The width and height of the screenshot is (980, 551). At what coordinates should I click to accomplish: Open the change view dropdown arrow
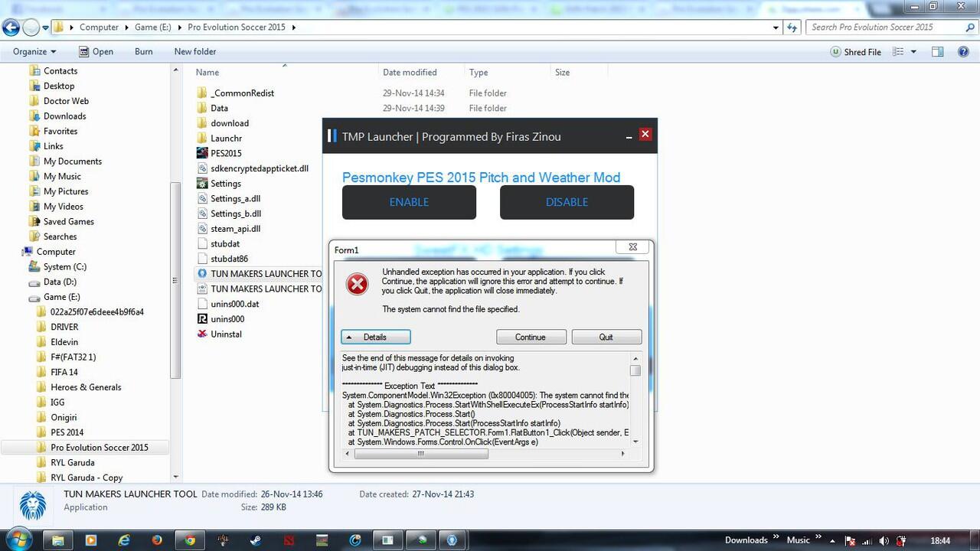(914, 52)
